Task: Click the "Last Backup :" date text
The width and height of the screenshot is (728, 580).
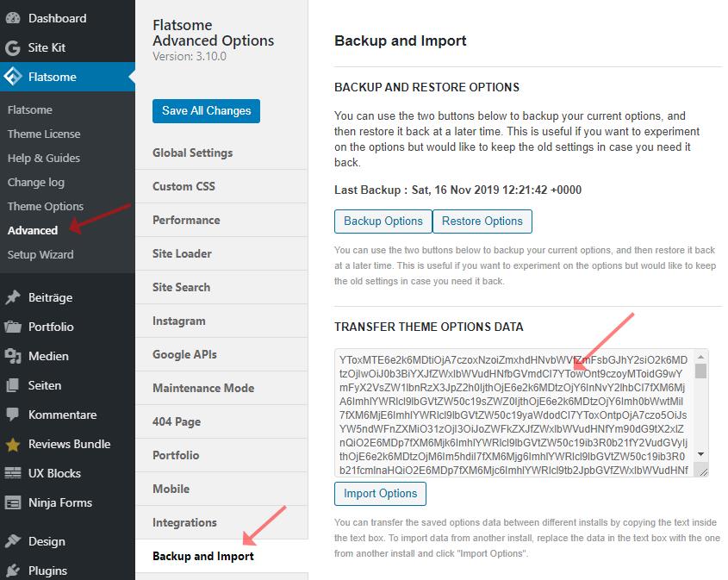Action: pyautogui.click(x=457, y=190)
